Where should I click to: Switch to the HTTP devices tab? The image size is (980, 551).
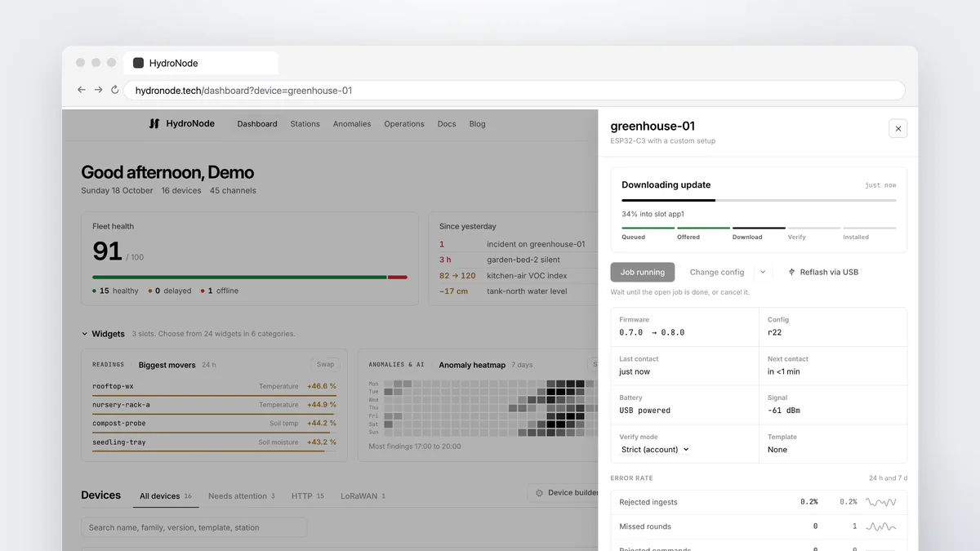click(308, 496)
